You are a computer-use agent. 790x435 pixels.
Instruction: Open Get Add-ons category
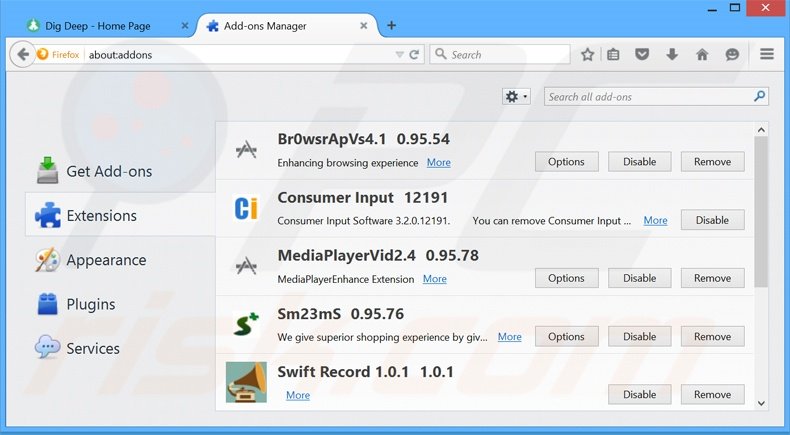pyautogui.click(x=120, y=171)
